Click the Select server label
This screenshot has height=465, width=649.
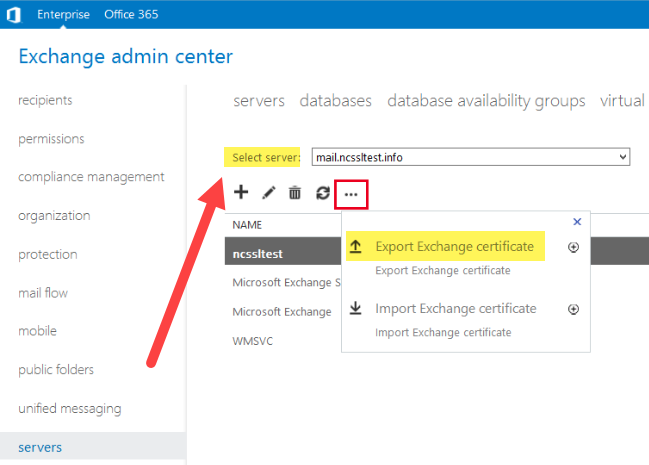click(266, 157)
